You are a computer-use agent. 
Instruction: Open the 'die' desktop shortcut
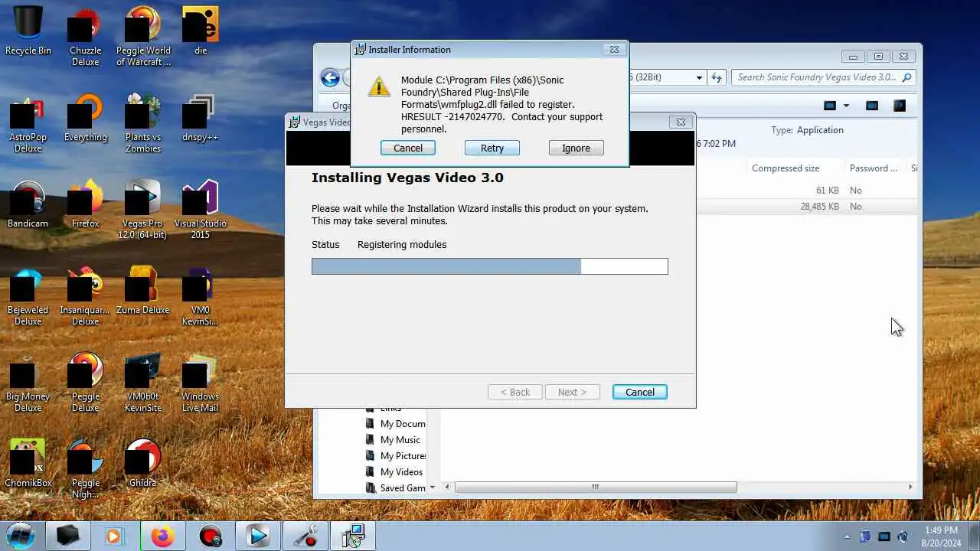coord(201,31)
